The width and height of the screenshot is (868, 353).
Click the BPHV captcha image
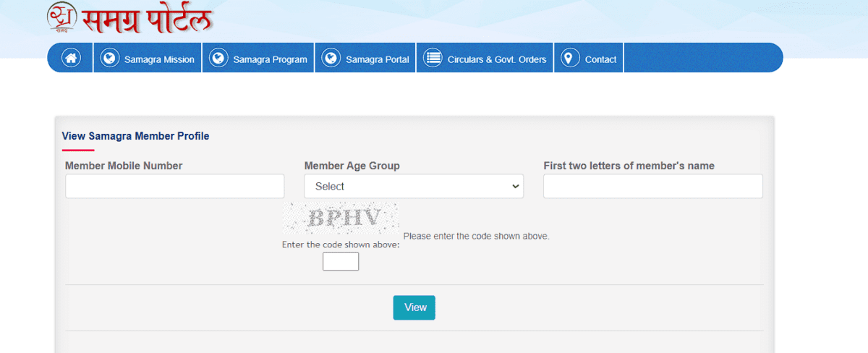[340, 218]
